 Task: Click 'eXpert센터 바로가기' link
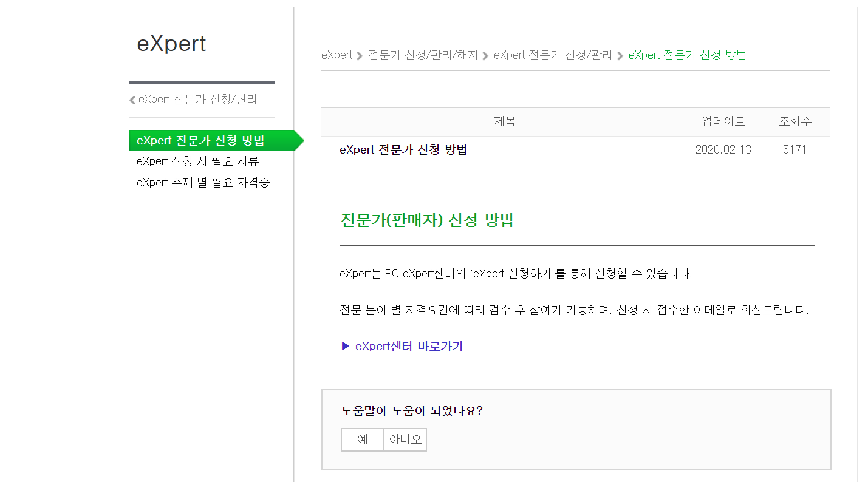click(409, 347)
